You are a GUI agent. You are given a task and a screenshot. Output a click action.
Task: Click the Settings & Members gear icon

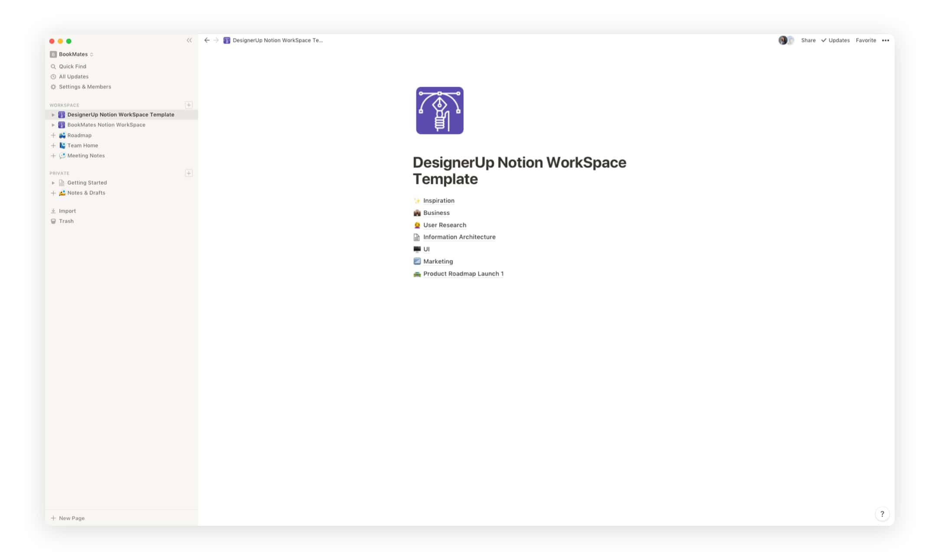coord(53,87)
